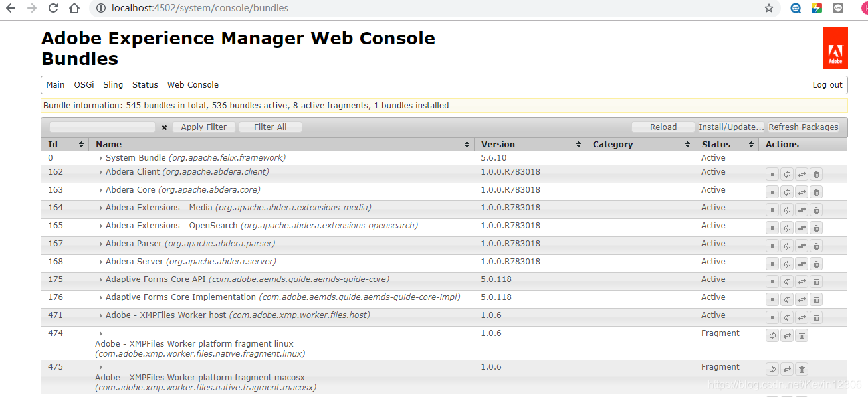Reload the browser page
868x397 pixels.
54,8
